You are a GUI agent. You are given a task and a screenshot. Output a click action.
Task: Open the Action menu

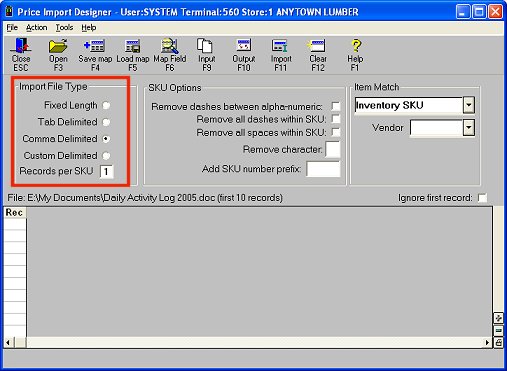[x=36, y=28]
